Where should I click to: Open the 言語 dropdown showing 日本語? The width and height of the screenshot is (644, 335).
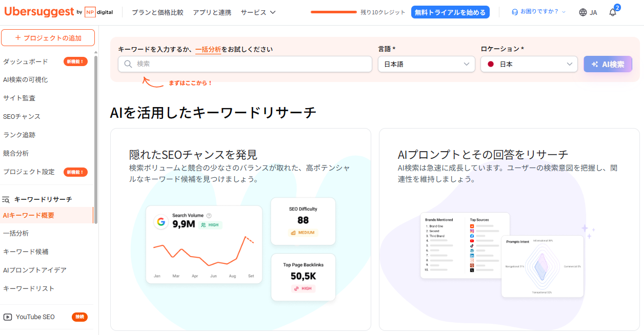pyautogui.click(x=427, y=64)
